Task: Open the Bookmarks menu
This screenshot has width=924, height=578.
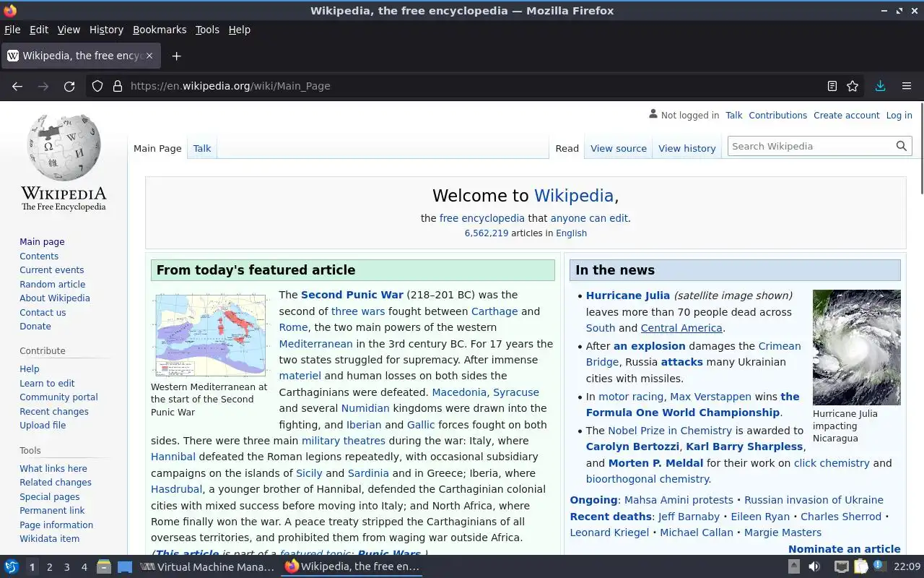Action: pyautogui.click(x=160, y=30)
